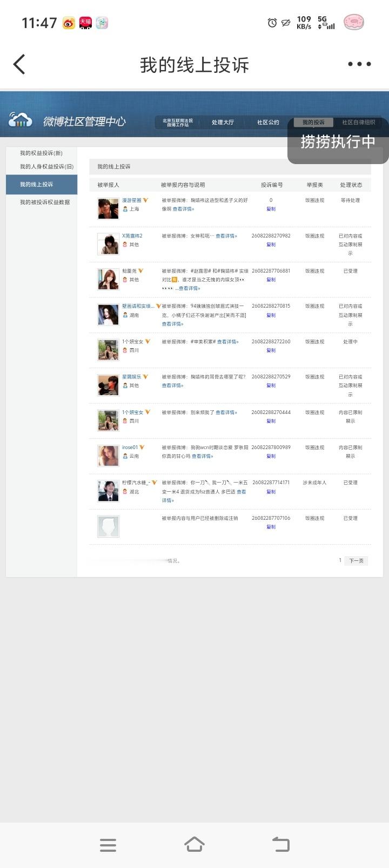View details of 漫游星圈 complaint
The width and height of the screenshot is (389, 868).
tap(183, 209)
